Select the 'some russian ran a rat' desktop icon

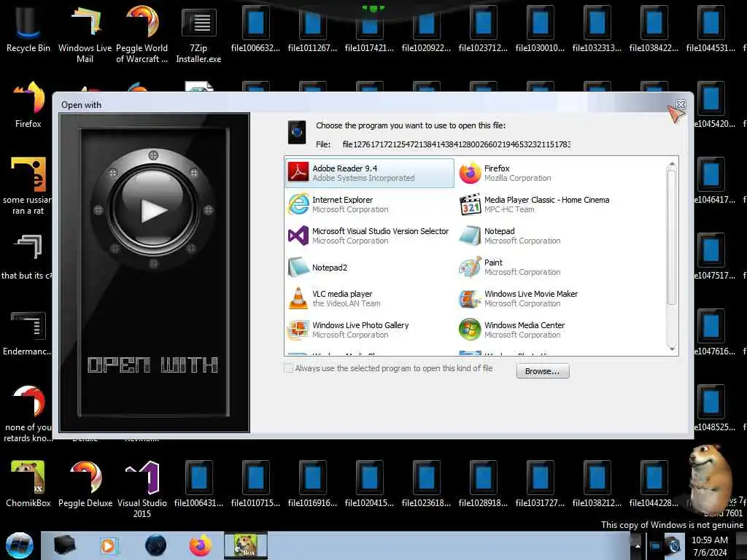tap(28, 186)
